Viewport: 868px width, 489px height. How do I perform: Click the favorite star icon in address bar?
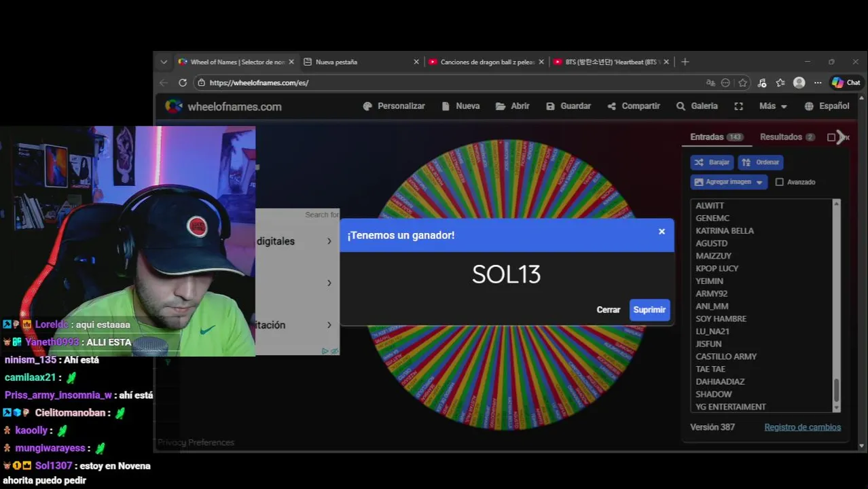pyautogui.click(x=742, y=83)
